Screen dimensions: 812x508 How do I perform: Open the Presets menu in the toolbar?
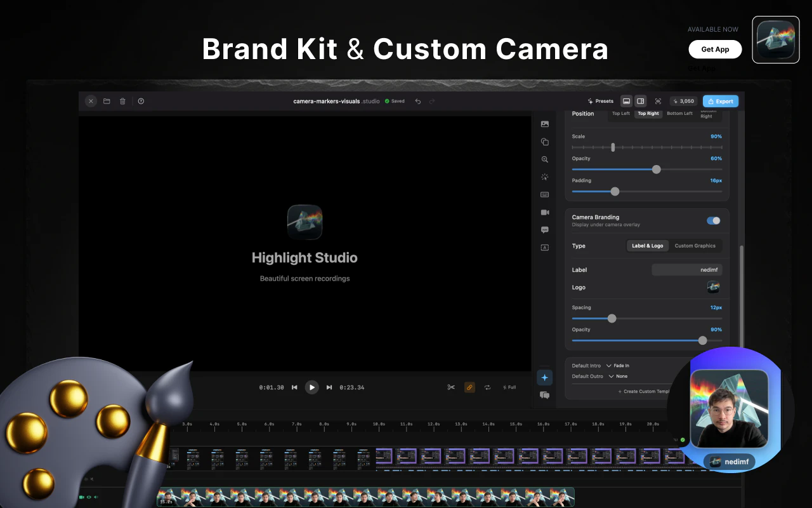[600, 101]
